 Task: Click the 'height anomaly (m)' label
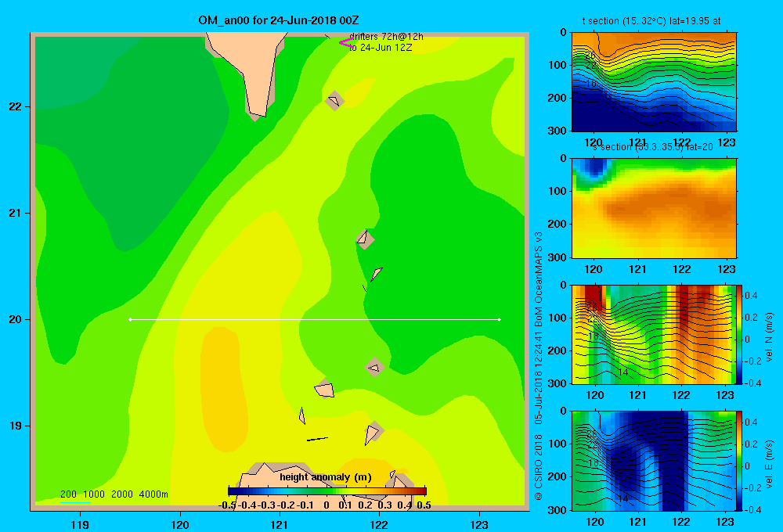pos(326,477)
